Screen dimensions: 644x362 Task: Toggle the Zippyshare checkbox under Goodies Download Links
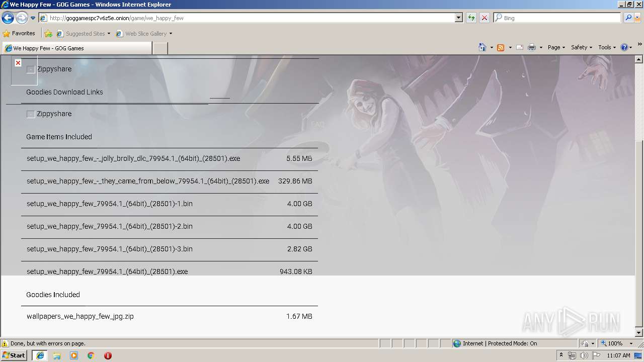(x=31, y=114)
